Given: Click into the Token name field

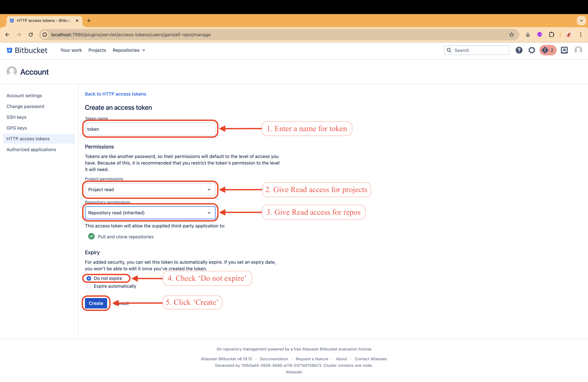Looking at the screenshot, I should coord(150,129).
